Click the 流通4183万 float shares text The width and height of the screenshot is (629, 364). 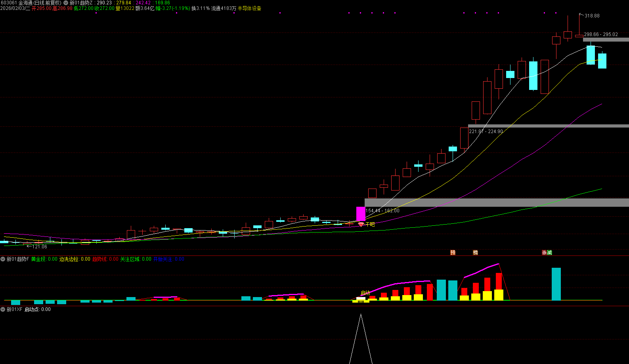(x=224, y=8)
